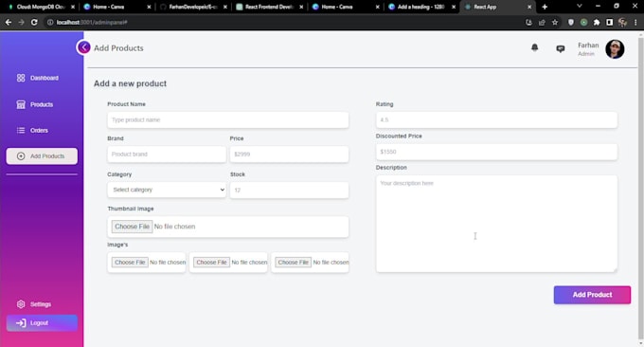Click the Orders list icon
This screenshot has height=347, width=644.
(x=21, y=130)
